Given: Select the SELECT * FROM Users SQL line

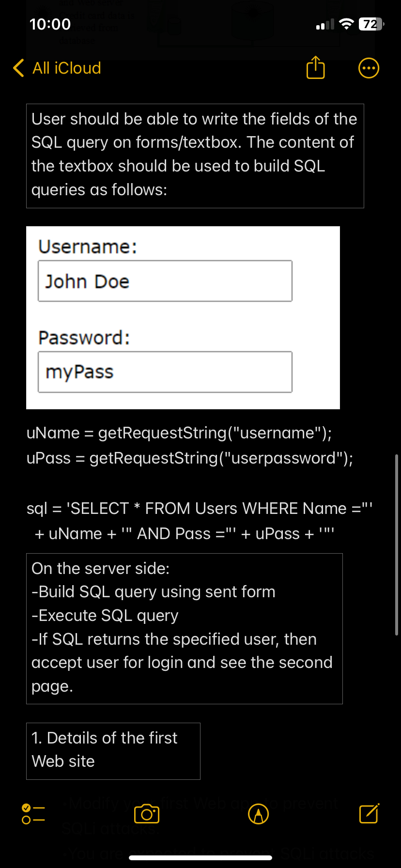Looking at the screenshot, I should click(199, 508).
